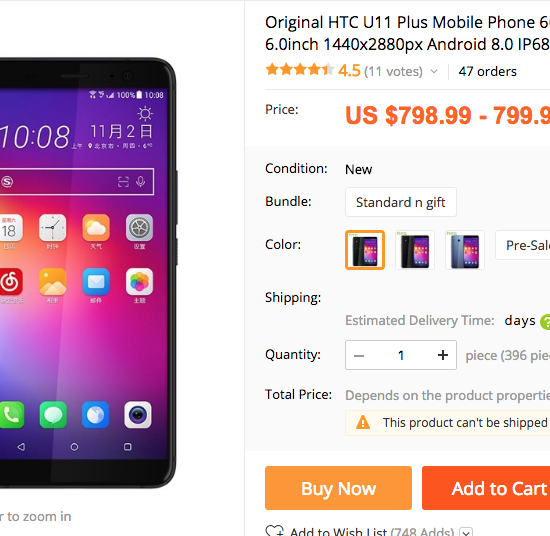Click the Add to Cart button
The image size is (550, 536).
click(x=486, y=488)
